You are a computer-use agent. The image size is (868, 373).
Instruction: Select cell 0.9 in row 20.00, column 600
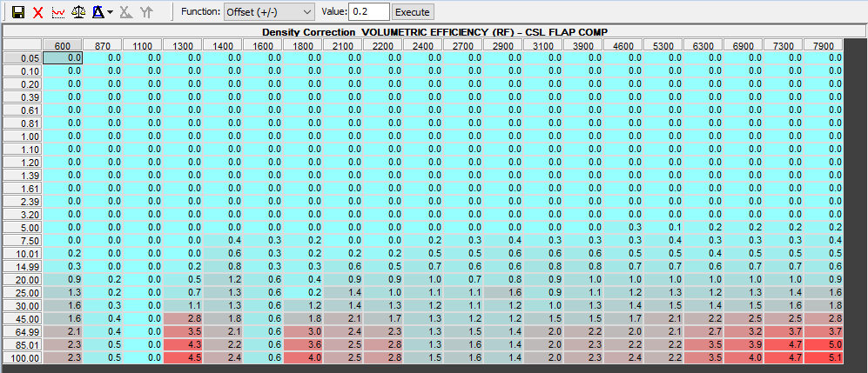point(63,280)
